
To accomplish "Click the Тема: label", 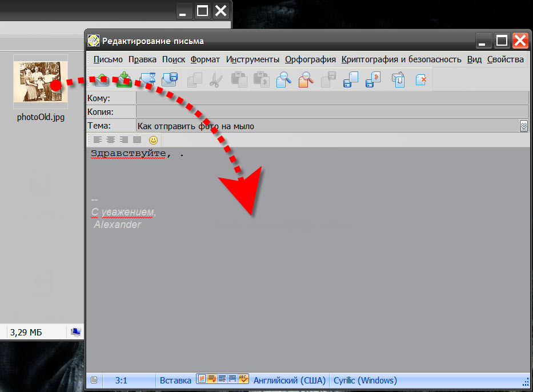I will (111, 126).
